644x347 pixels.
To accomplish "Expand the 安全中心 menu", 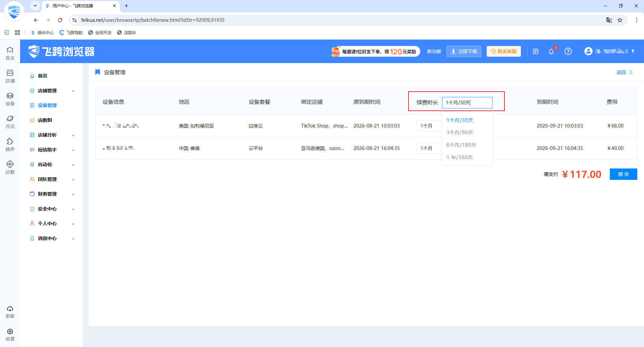I will click(x=52, y=209).
